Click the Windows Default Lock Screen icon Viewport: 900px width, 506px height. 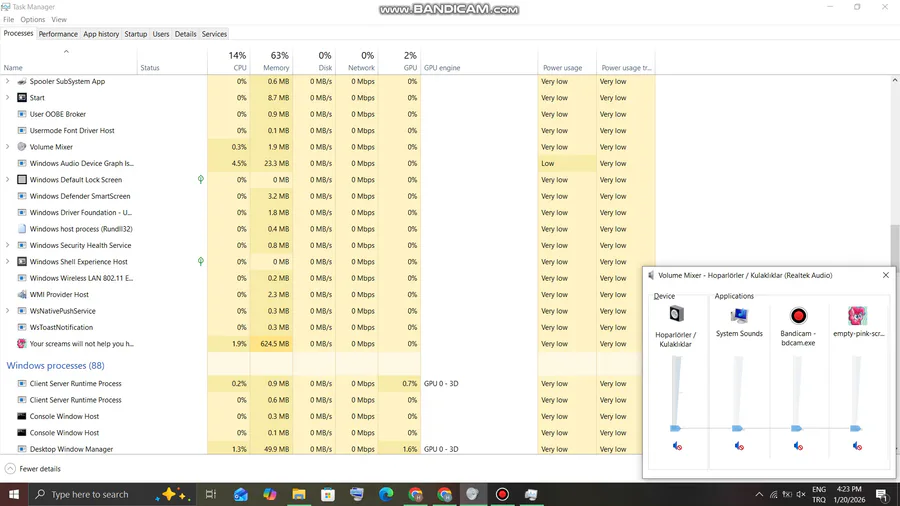(x=22, y=180)
